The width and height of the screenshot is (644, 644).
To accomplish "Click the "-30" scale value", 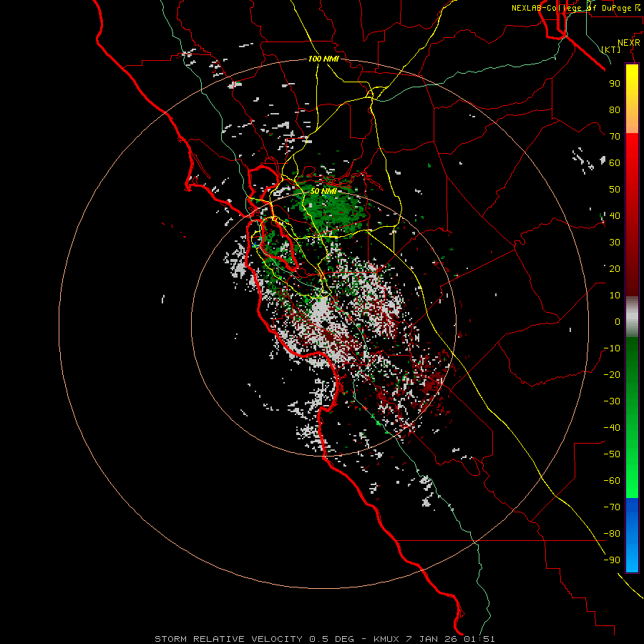I will [x=612, y=401].
